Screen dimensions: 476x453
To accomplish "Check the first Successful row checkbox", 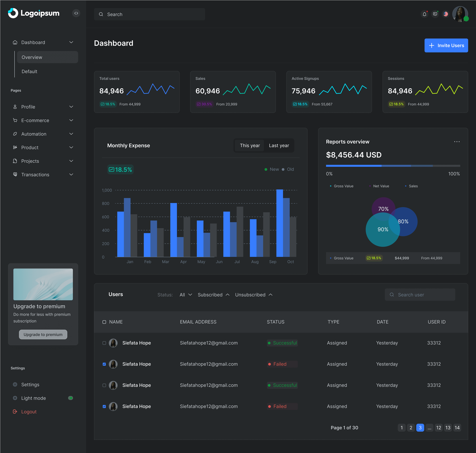I will click(104, 343).
